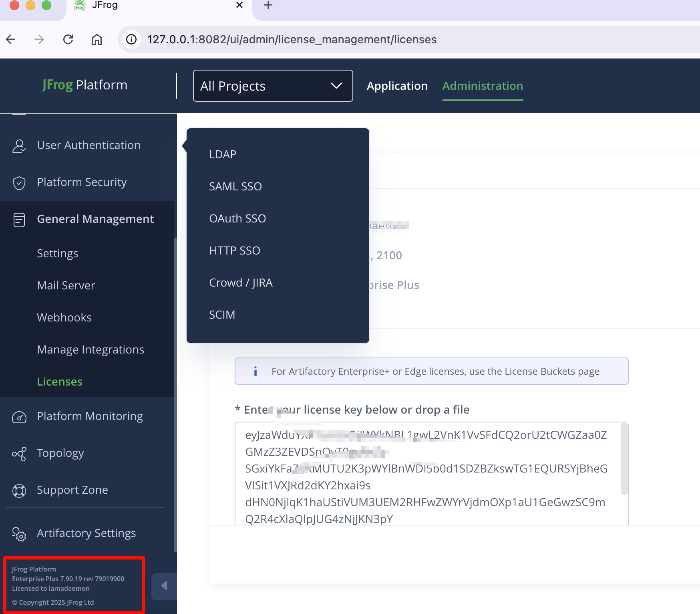Switch to the Application tab
Viewport: 700px width, 614px height.
[397, 86]
